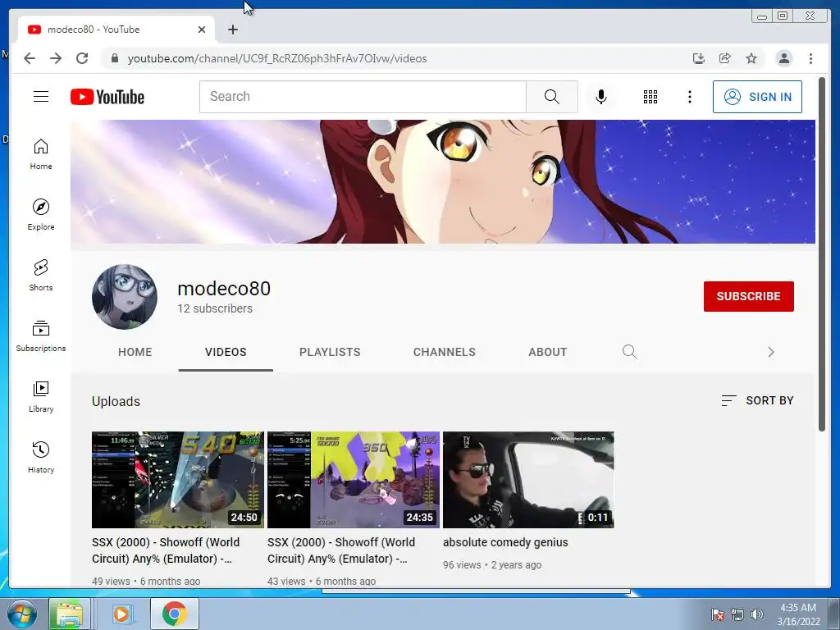Screen dimensions: 840x630
Task: Click the search magnifier button
Action: pyautogui.click(x=551, y=97)
